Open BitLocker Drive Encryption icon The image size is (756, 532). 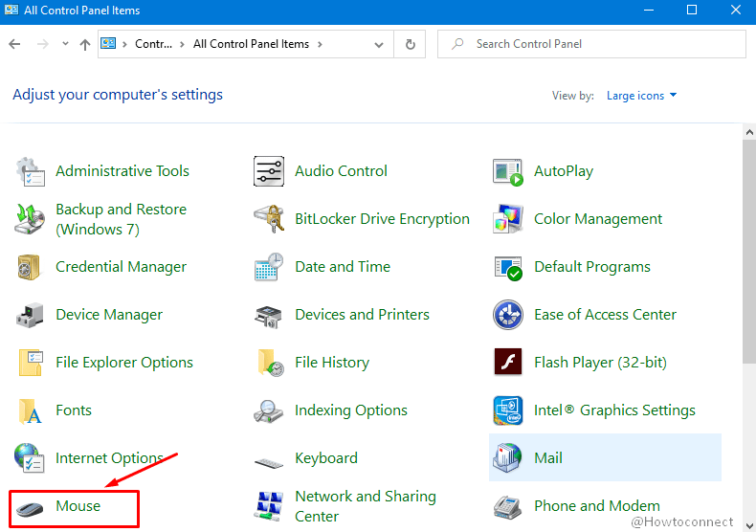pos(269,219)
